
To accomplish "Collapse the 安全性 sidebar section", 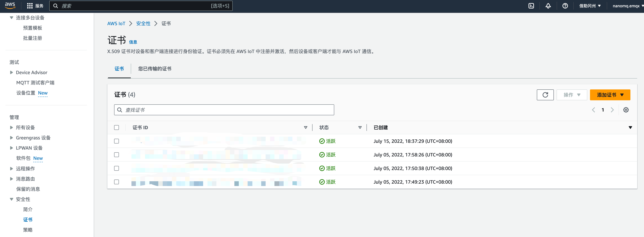I will pyautogui.click(x=12, y=199).
